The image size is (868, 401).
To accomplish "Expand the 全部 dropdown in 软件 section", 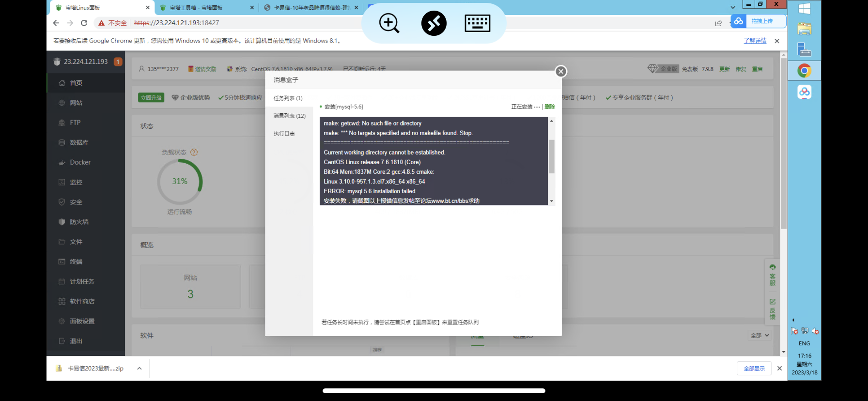I will 759,335.
